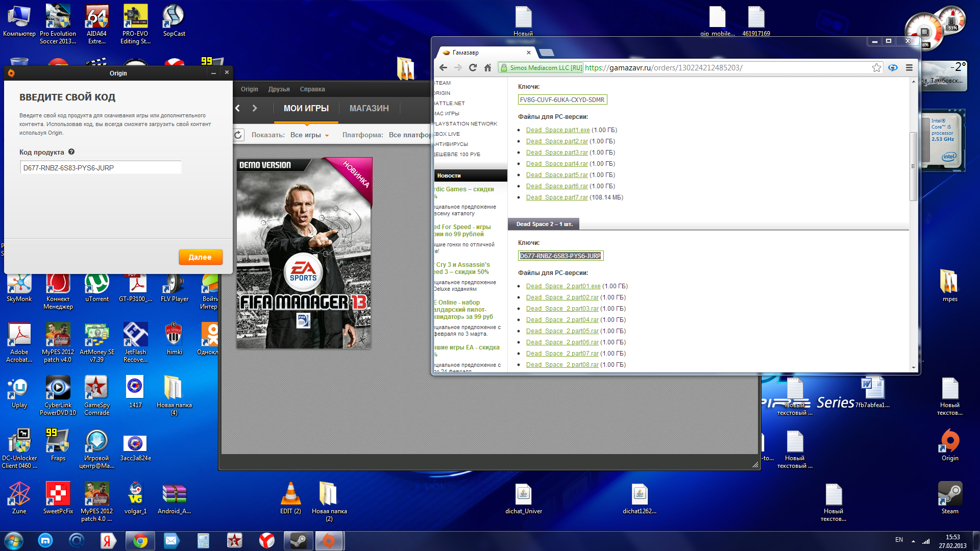The image size is (980, 551).
Task: Open the mpes folder on desktop
Action: [x=950, y=286]
